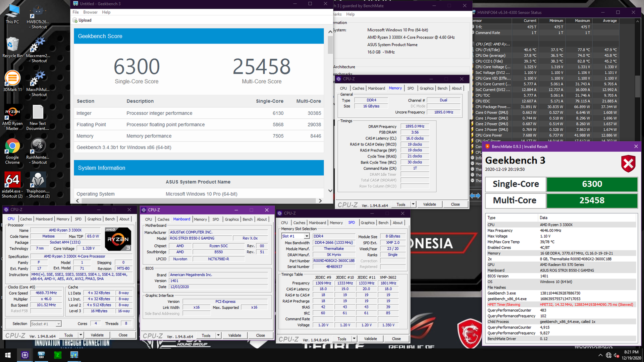644x362 pixels.
Task: Switch to Bench tab in CPU-Z SPD window
Action: 383,223
